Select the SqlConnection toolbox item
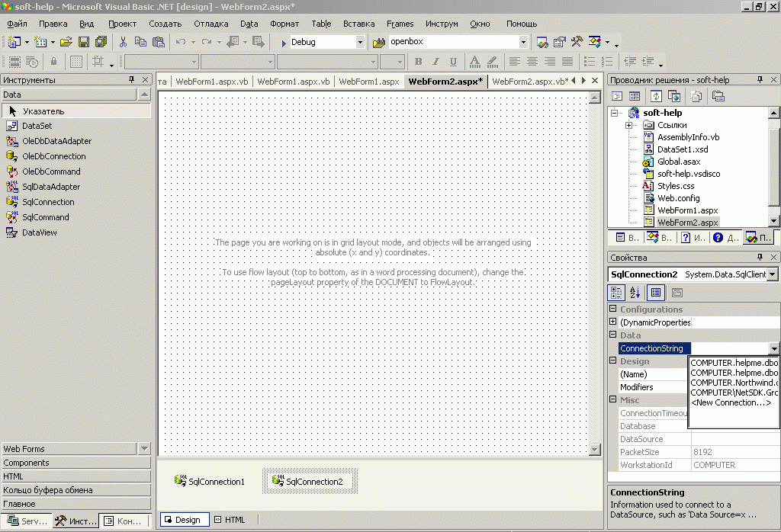Image resolution: width=781 pixels, height=532 pixels. point(48,202)
